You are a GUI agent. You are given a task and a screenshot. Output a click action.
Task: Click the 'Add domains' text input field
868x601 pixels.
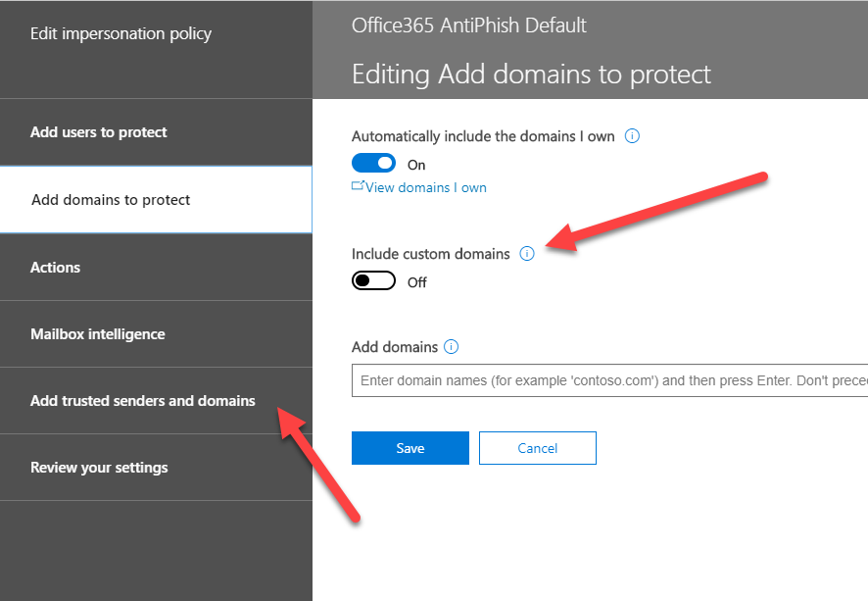click(609, 380)
